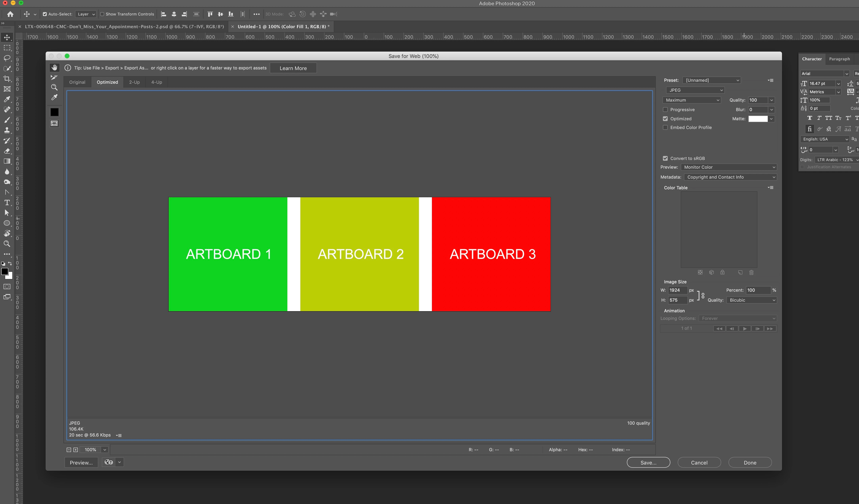
Task: Toggle slices visibility icon in dialog
Action: pyautogui.click(x=54, y=123)
